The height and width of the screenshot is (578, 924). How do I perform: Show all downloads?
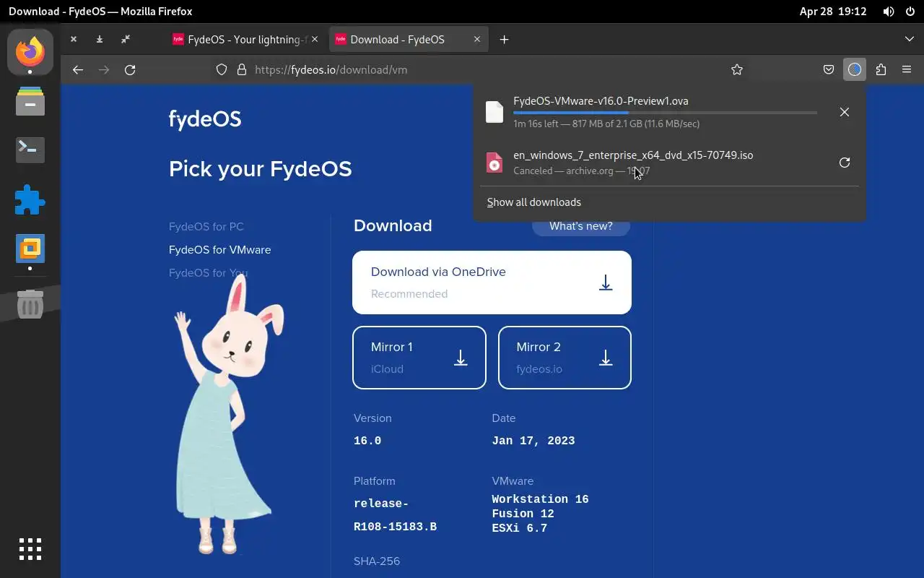(x=534, y=202)
